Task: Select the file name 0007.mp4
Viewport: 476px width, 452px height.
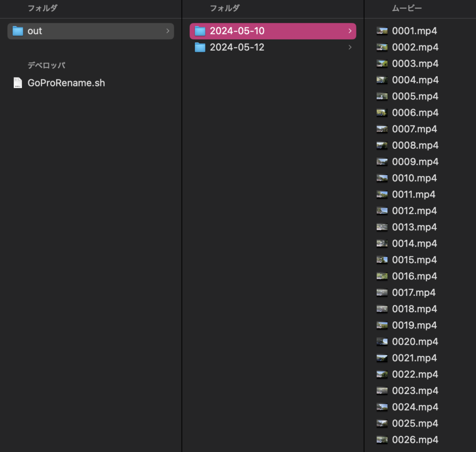Action: [414, 129]
